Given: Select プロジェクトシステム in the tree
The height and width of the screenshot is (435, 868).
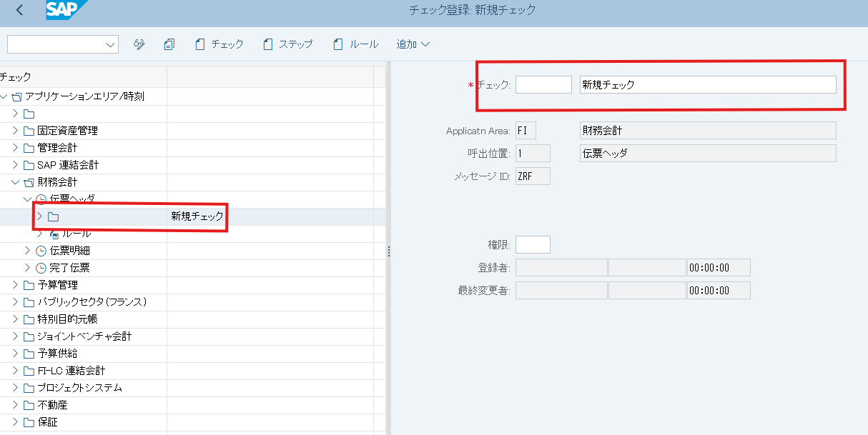Looking at the screenshot, I should coord(79,388).
